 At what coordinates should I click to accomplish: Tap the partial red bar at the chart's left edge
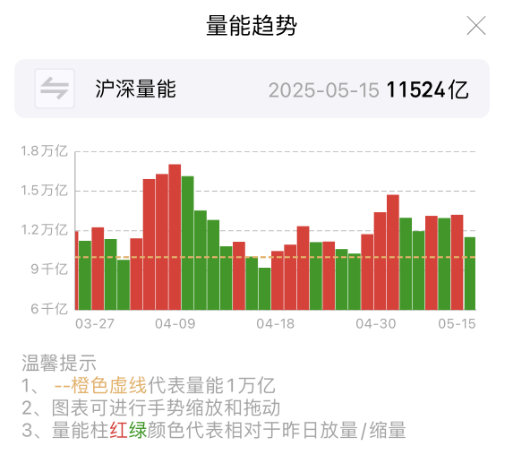point(77,270)
